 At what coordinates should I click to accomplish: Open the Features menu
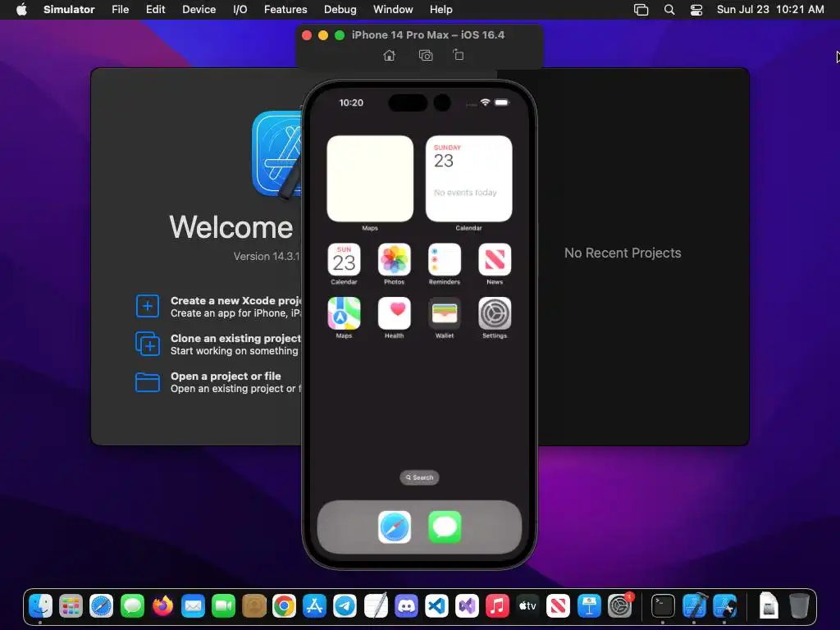(x=285, y=9)
